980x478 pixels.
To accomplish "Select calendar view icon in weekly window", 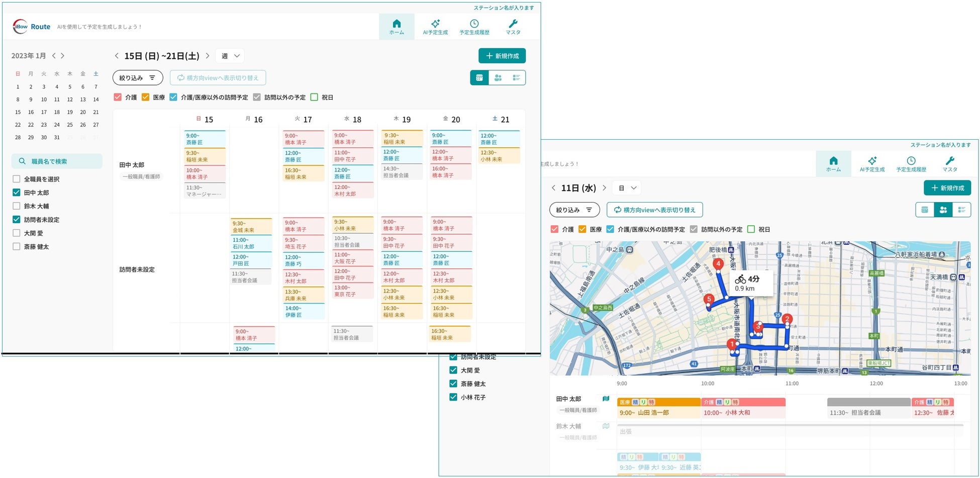I will (x=479, y=78).
